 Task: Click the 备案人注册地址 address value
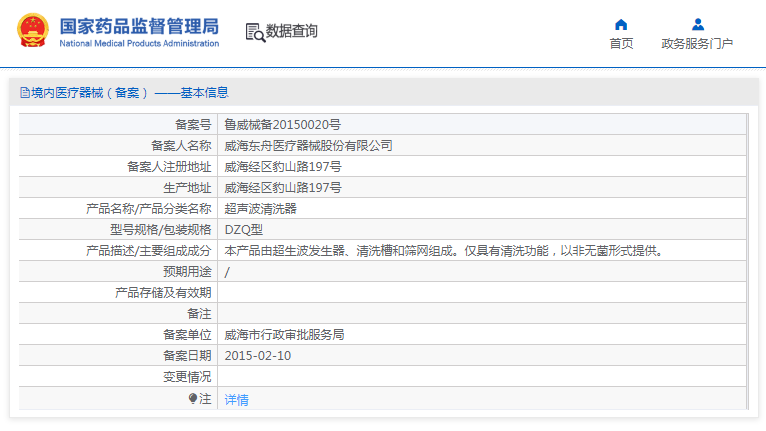[283, 167]
